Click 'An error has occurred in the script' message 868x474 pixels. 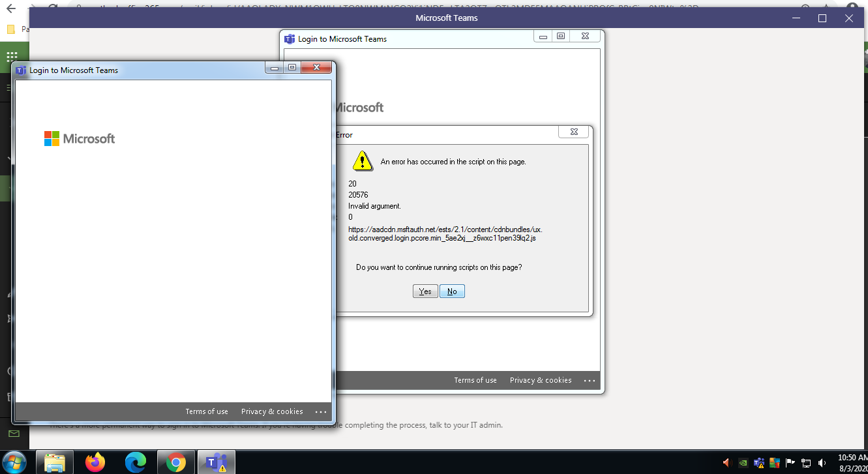tap(453, 162)
